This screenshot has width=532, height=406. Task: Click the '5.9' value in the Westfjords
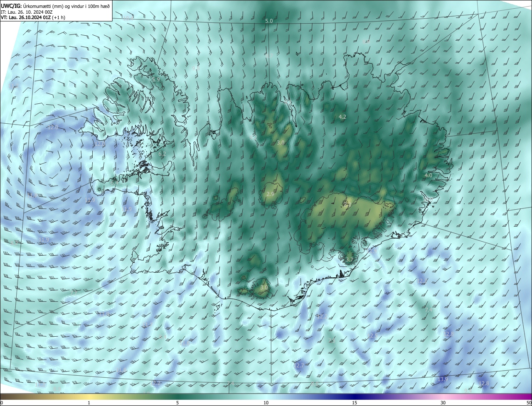(156, 79)
